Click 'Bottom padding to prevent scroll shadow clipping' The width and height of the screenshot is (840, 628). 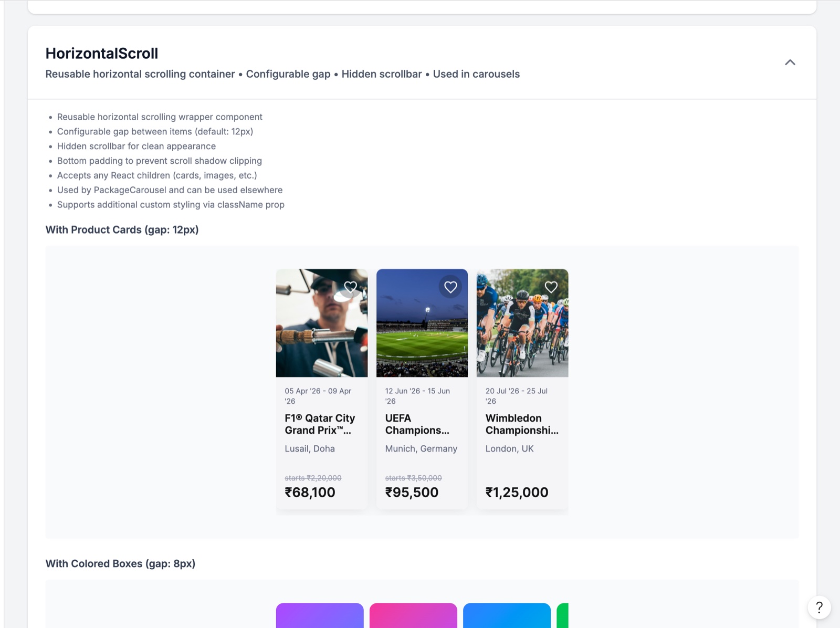160,161
